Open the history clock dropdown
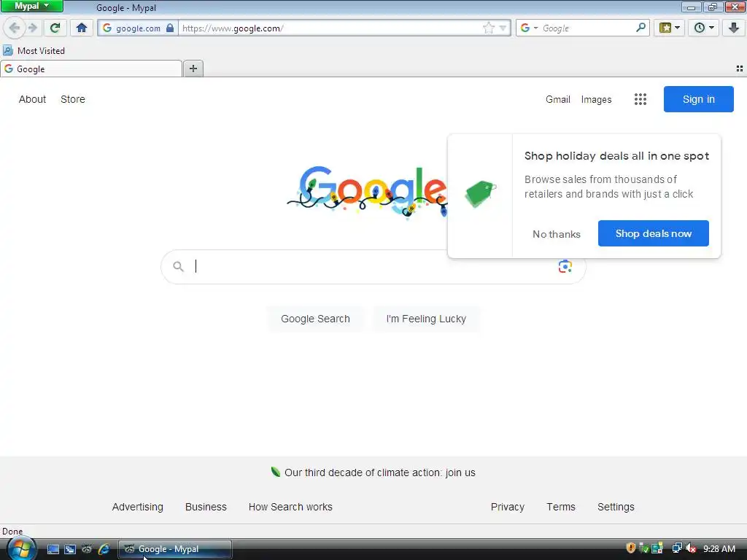This screenshot has height=560, width=747. point(704,28)
